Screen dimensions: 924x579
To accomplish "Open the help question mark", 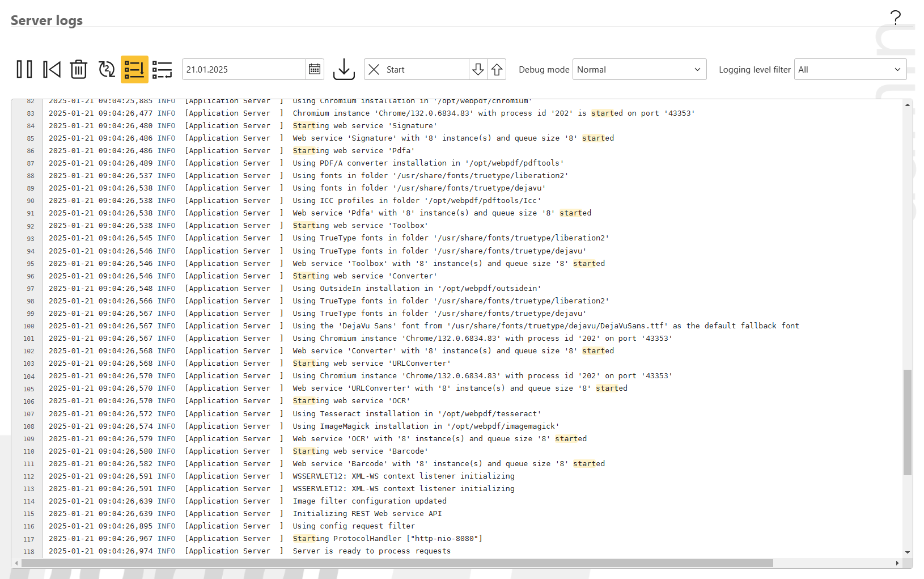I will pos(895,18).
